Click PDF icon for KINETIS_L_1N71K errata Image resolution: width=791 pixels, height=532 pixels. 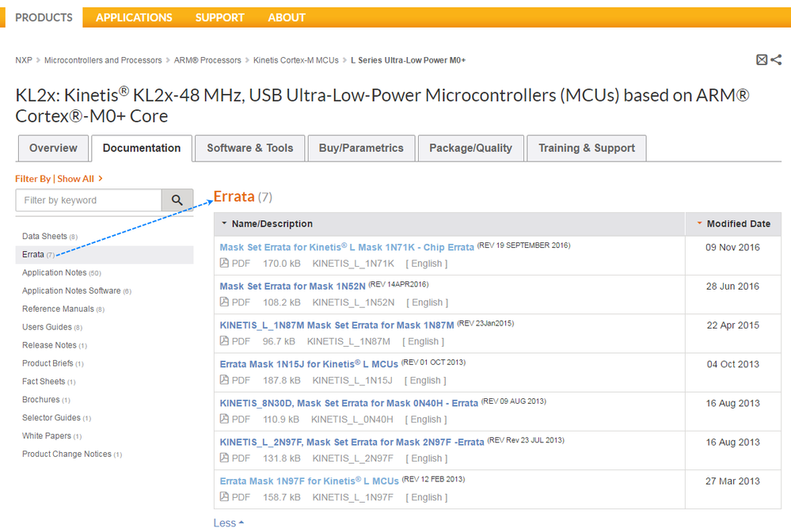point(225,263)
